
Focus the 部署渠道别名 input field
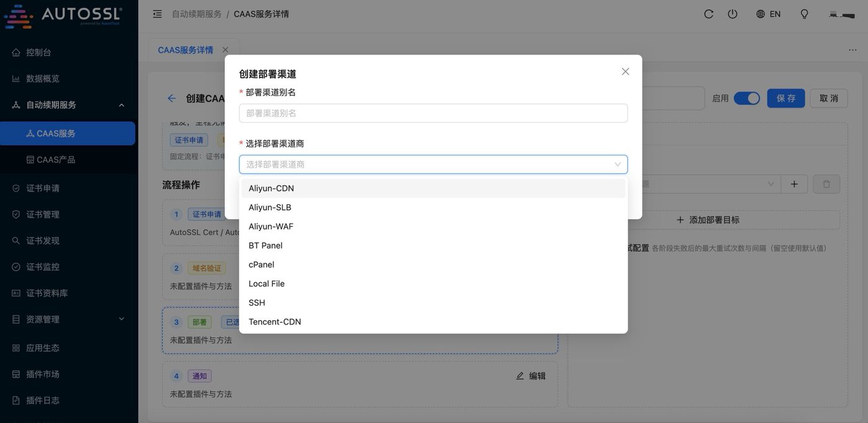pyautogui.click(x=433, y=113)
